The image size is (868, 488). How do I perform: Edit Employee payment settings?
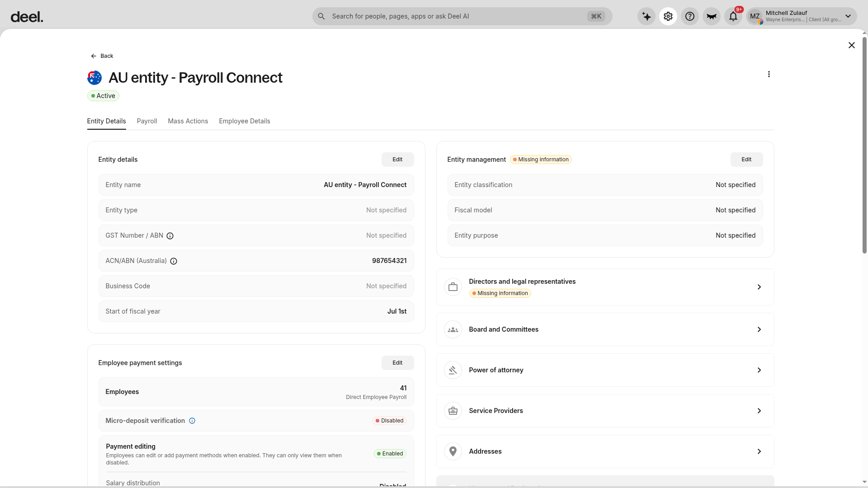coord(397,363)
